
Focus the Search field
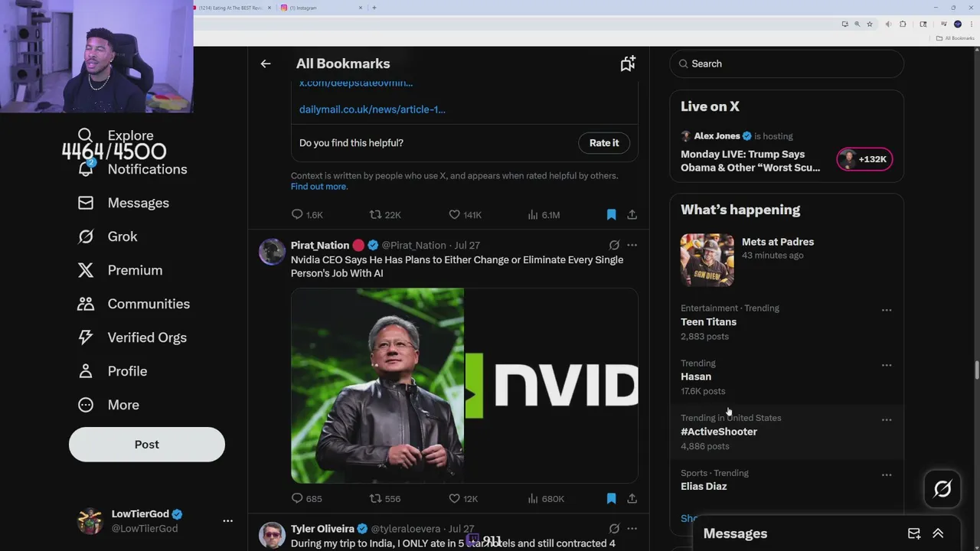[x=786, y=64]
